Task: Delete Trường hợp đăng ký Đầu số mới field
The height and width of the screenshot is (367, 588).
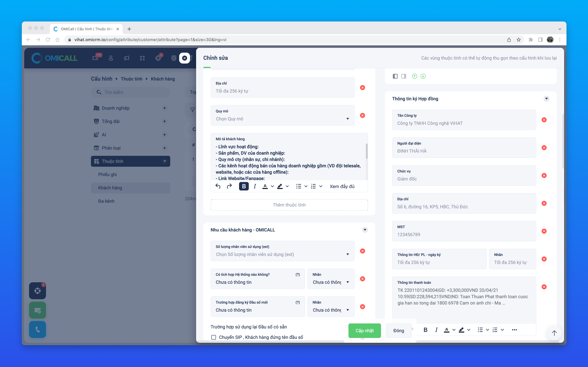Action: [x=363, y=307]
